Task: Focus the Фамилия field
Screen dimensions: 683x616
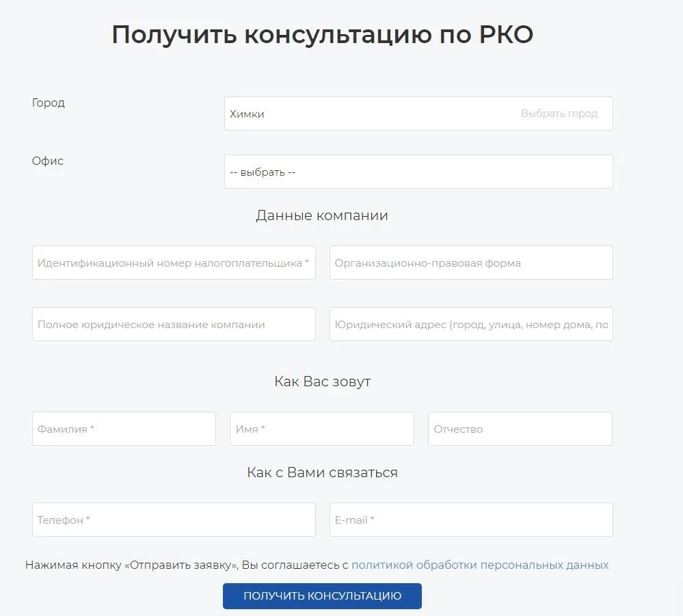Action: coord(124,429)
